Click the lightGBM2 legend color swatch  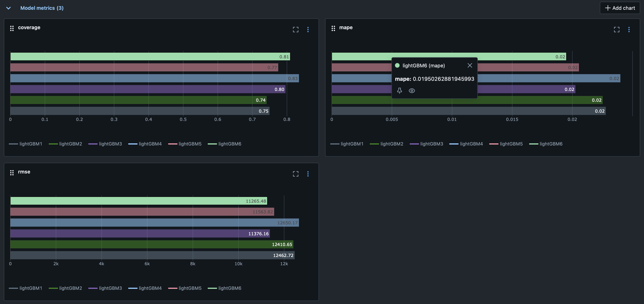(x=53, y=144)
